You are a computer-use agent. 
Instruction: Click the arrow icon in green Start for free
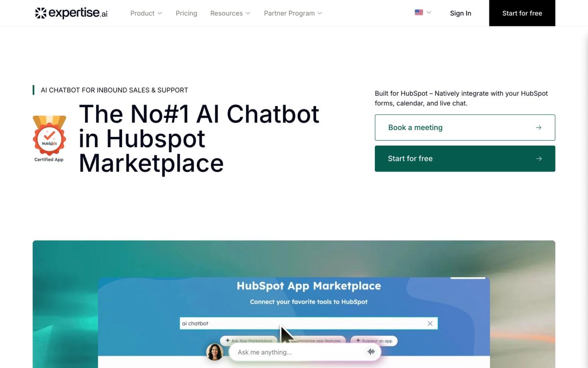(x=539, y=158)
